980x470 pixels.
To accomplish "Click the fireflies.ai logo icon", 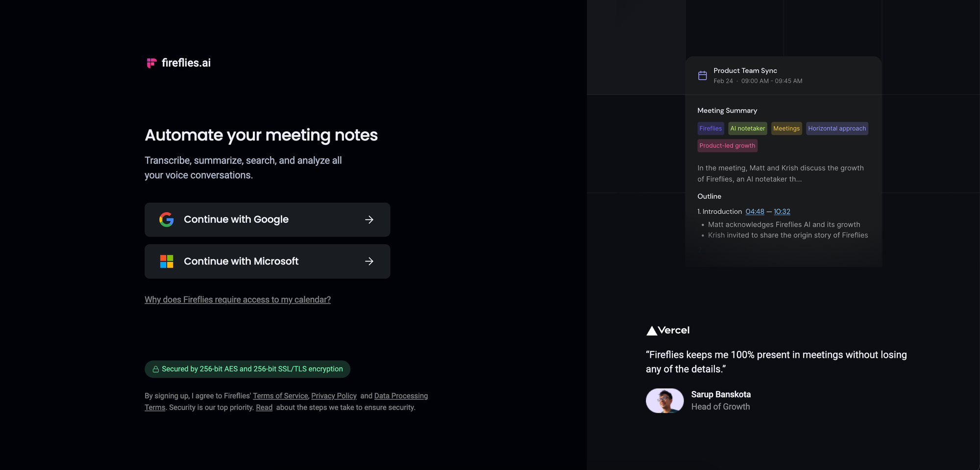I will click(x=151, y=63).
